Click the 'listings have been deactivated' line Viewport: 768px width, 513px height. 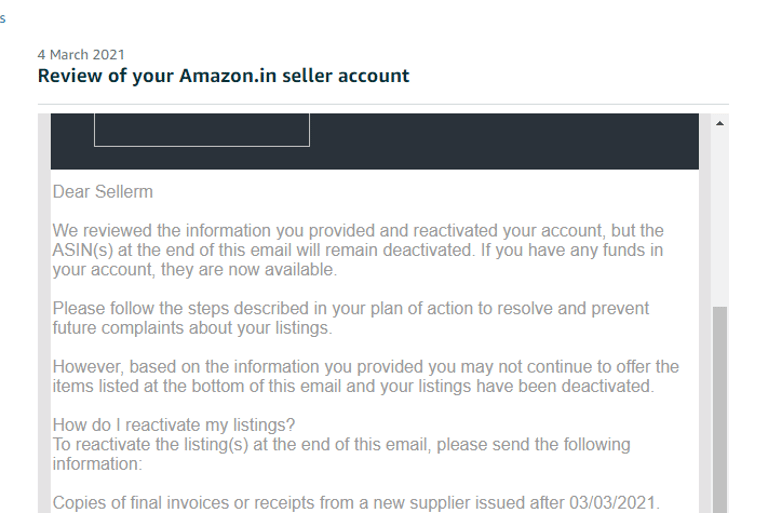click(353, 385)
